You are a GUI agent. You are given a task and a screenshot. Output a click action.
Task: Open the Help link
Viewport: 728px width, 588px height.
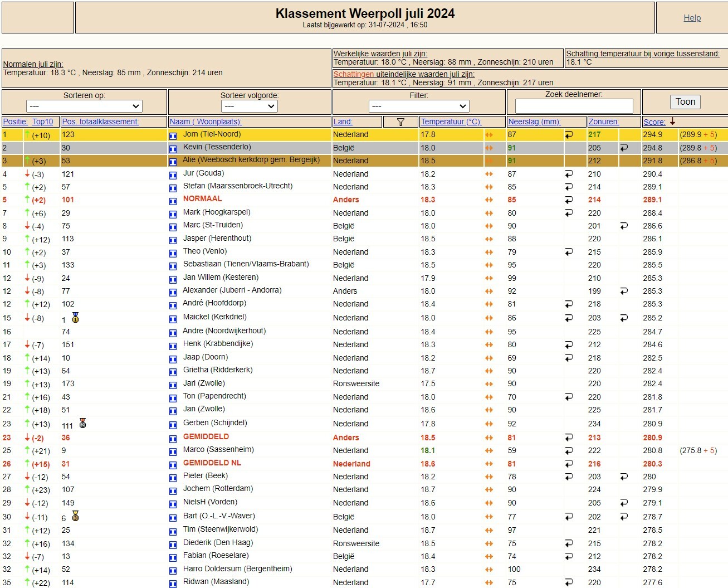coord(692,18)
